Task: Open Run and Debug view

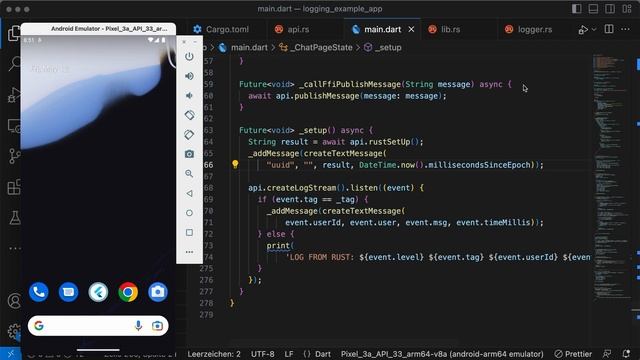Action: click(x=14, y=95)
